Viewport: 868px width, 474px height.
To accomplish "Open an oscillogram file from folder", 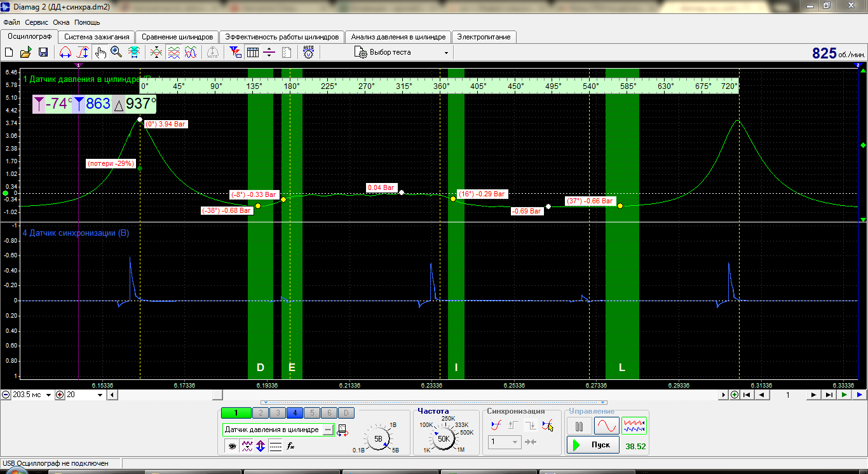I will pos(26,53).
